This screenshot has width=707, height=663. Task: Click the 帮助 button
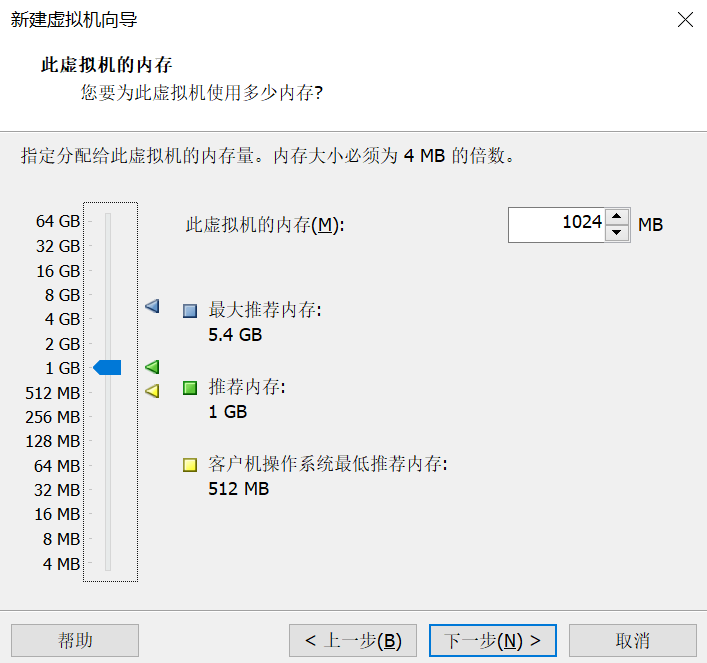tap(75, 640)
